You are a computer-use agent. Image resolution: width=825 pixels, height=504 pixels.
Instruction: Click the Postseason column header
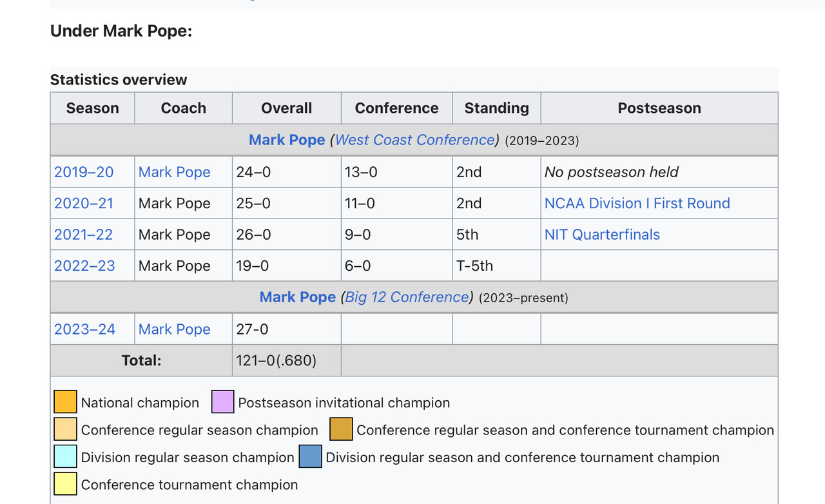tap(659, 108)
